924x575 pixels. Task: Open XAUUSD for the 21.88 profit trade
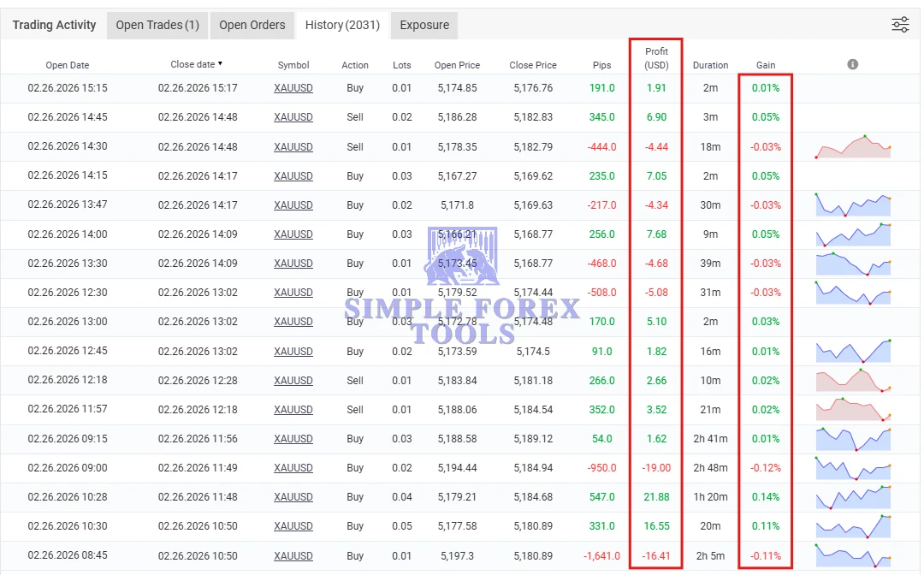click(293, 497)
